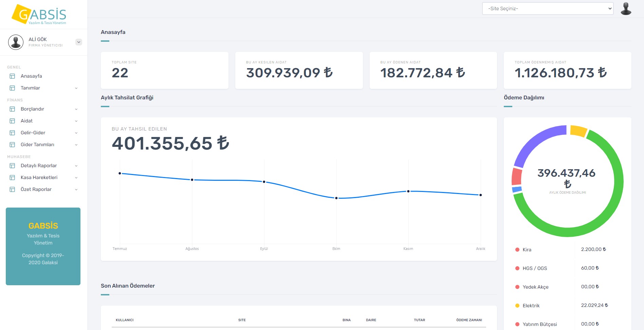Click the SITE column header
644x330 pixels.
click(x=242, y=320)
